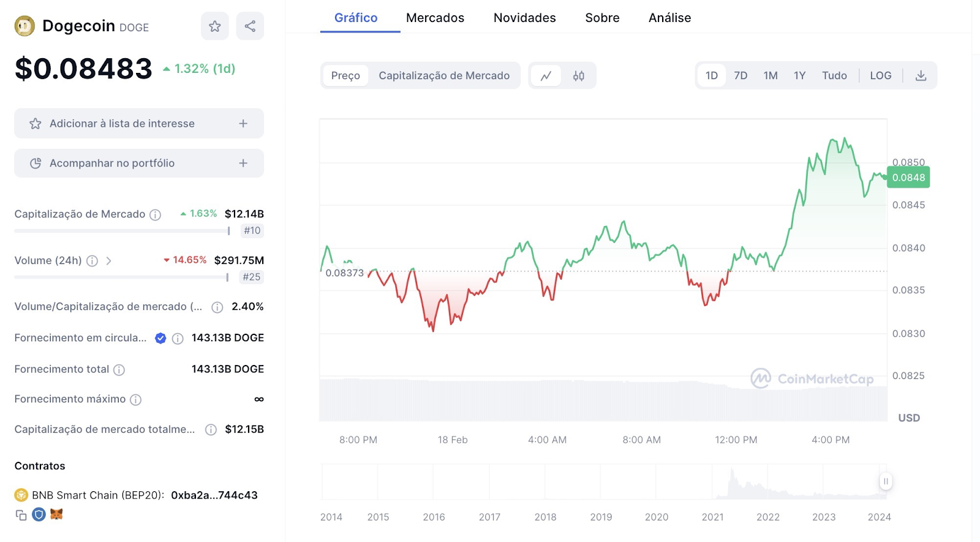Click the $291.75M volume value
This screenshot has width=980, height=542.
click(x=239, y=261)
